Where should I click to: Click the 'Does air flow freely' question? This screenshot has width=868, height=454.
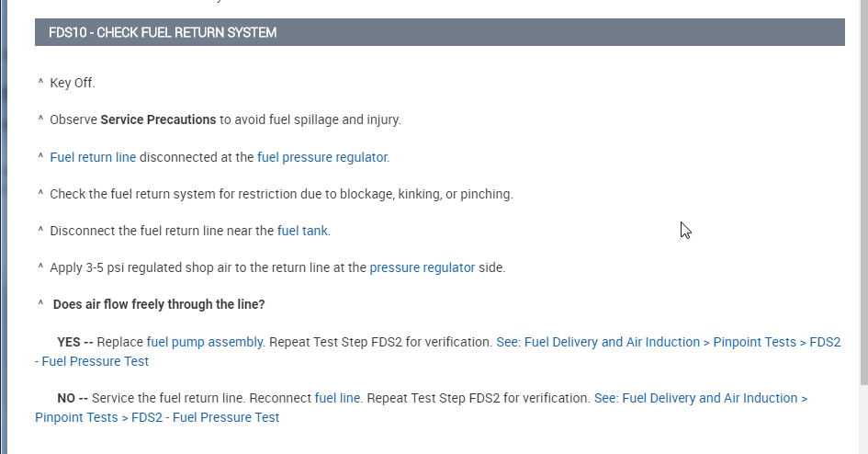tap(159, 304)
